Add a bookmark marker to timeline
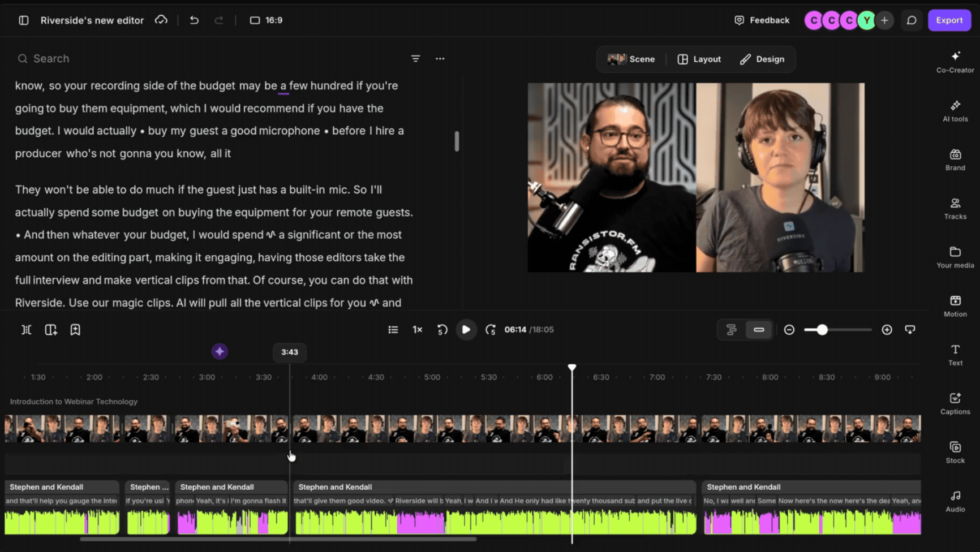This screenshot has height=552, width=980. coord(75,330)
